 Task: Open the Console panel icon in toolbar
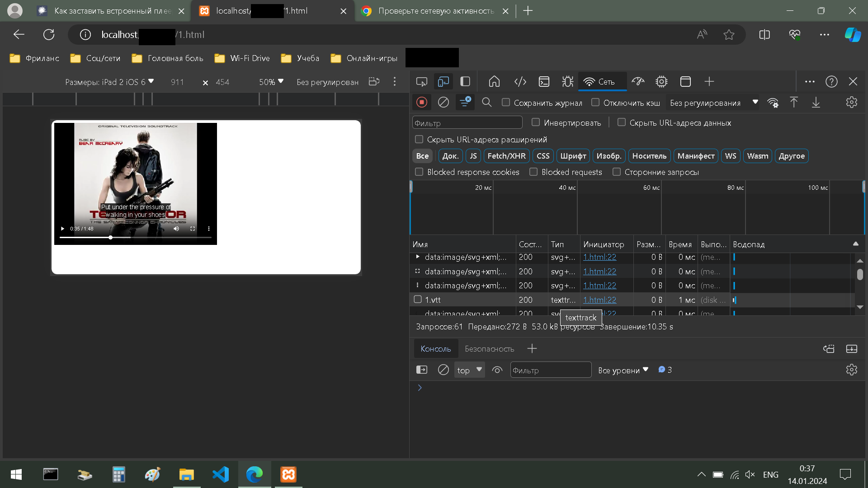[544, 82]
